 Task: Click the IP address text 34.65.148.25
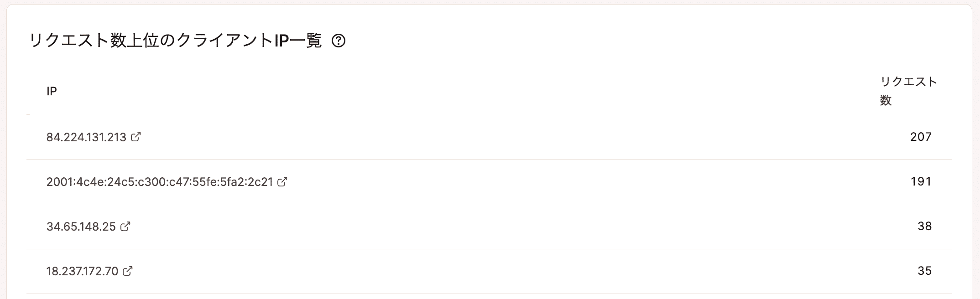(x=81, y=227)
